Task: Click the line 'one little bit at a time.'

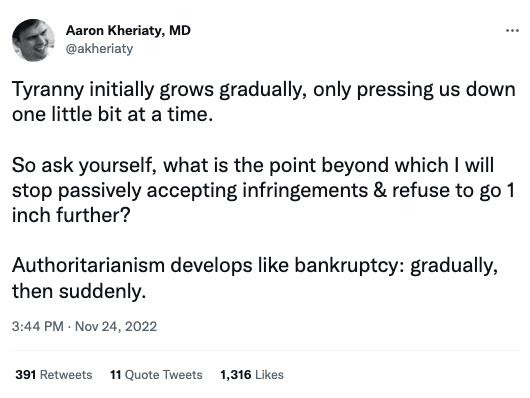Action: [113, 114]
